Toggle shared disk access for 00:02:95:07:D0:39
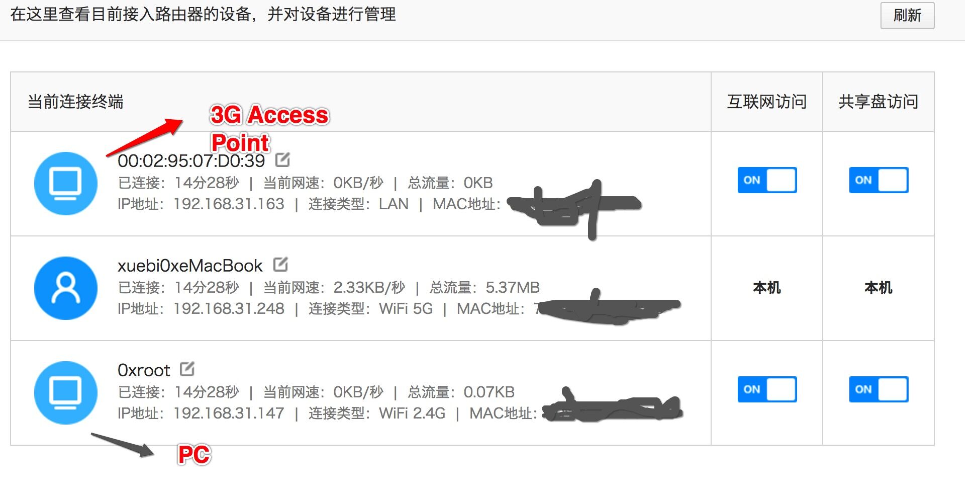Screen dimensions: 980x496 [878, 180]
